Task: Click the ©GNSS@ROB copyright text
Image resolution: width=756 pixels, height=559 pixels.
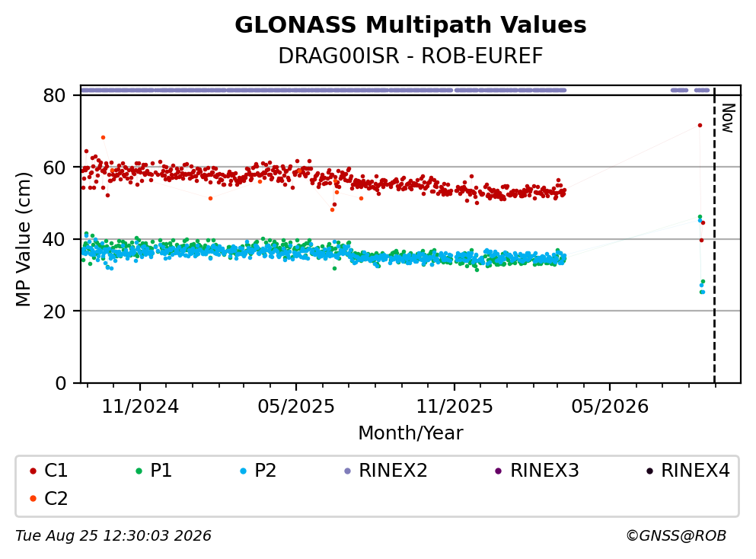Action: (676, 535)
